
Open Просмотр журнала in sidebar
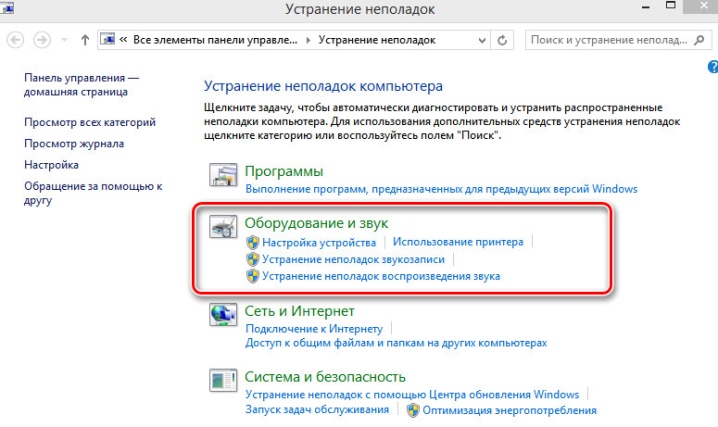[x=74, y=144]
